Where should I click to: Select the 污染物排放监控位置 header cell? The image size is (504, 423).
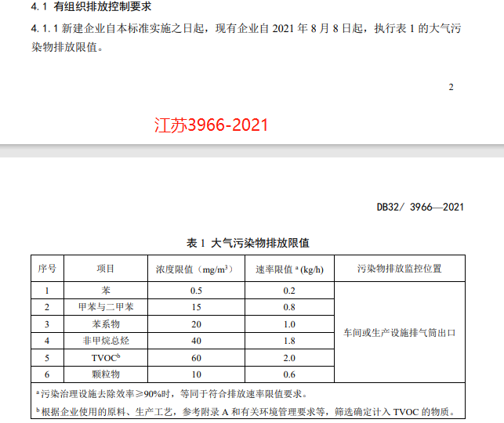point(399,269)
